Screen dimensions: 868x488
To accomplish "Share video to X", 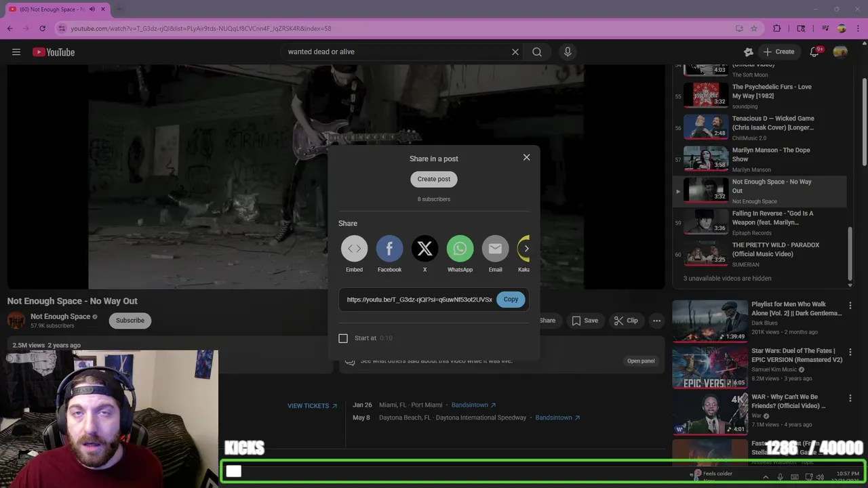I will click(x=425, y=249).
